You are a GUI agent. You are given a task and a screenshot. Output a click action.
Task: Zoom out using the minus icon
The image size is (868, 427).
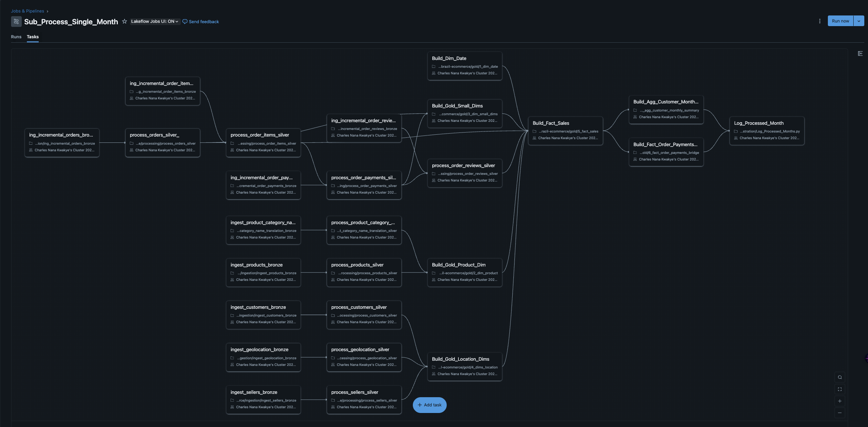tap(840, 413)
